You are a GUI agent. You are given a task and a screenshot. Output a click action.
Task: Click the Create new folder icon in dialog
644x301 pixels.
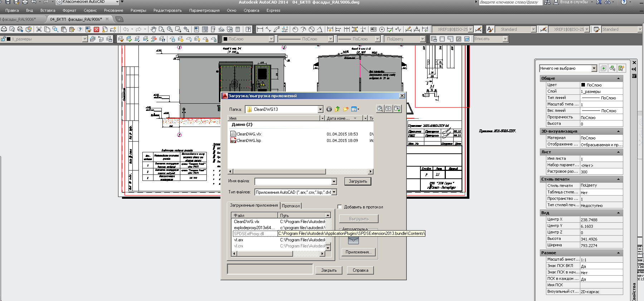click(x=346, y=109)
